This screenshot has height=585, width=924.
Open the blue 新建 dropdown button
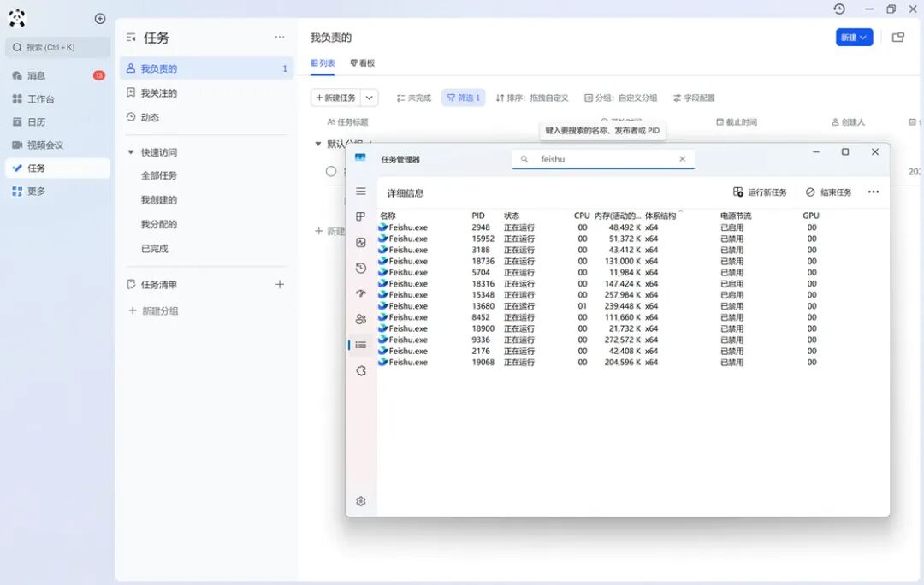point(854,38)
